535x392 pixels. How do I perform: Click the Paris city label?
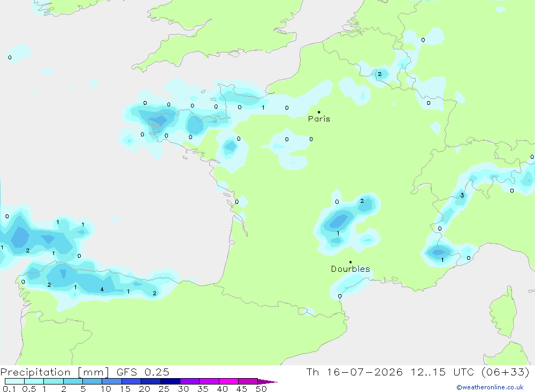319,119
